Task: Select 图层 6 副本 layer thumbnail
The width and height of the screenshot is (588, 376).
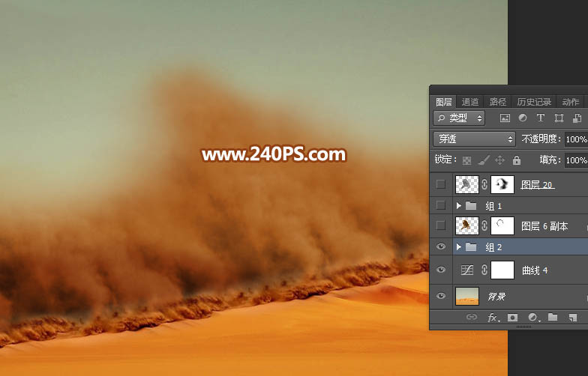Action: (466, 225)
